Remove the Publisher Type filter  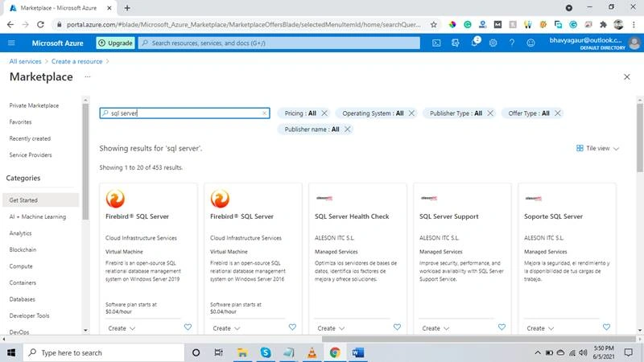[x=490, y=113]
